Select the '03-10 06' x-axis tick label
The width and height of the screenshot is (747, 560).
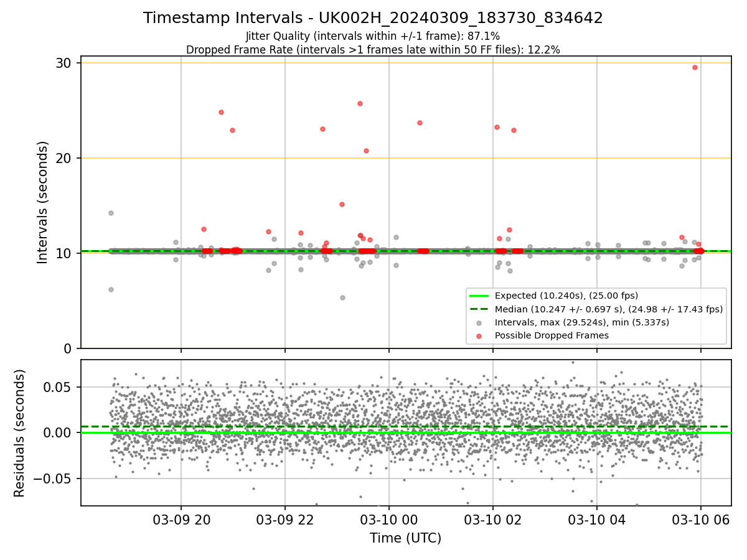[x=701, y=520]
